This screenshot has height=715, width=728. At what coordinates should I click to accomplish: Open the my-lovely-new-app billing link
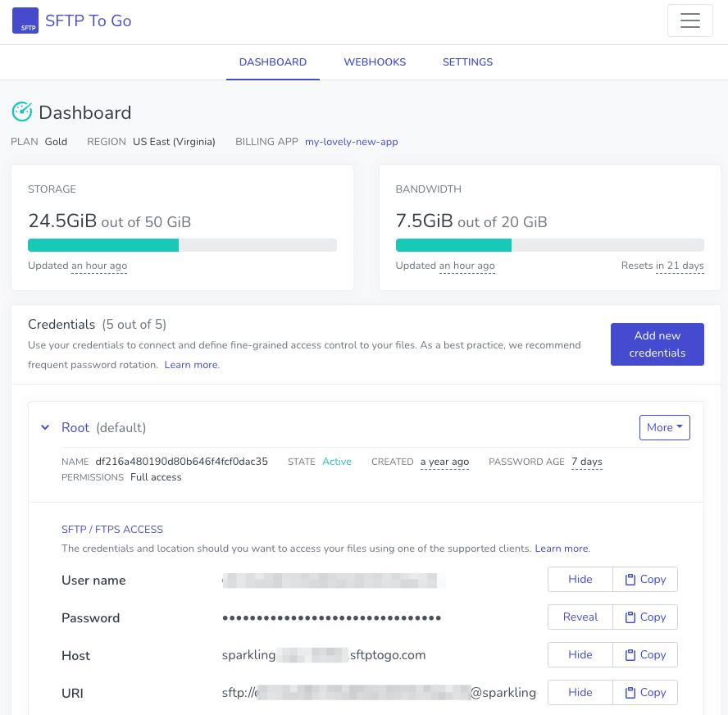(x=352, y=142)
